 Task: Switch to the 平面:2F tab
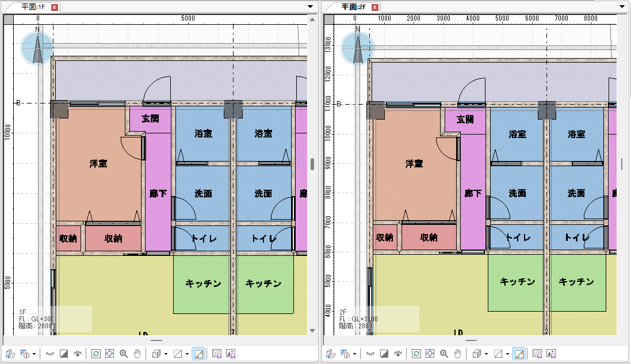point(353,7)
